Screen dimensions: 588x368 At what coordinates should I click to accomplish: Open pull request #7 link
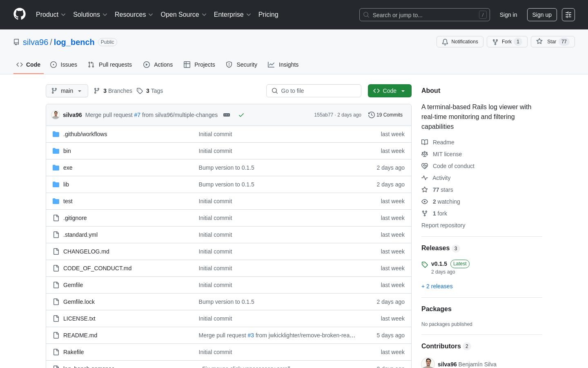[137, 115]
